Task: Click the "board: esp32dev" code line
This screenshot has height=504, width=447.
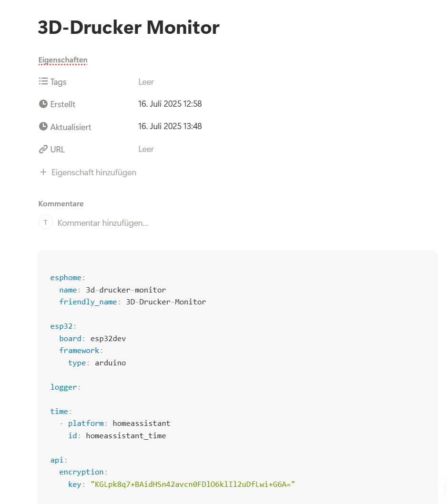Action: pyautogui.click(x=92, y=339)
